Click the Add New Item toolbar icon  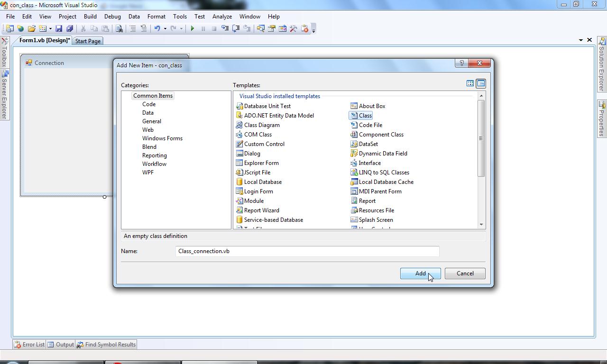pyautogui.click(x=43, y=28)
